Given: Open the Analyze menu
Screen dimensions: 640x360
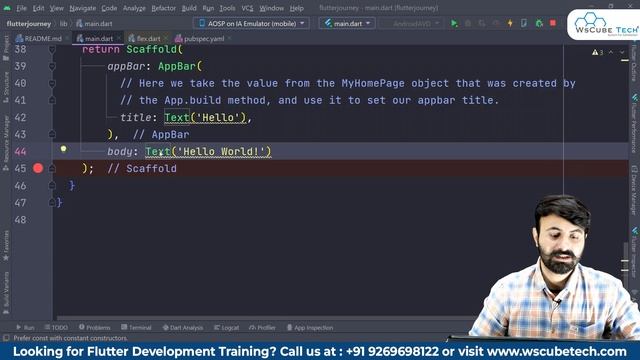Looking at the screenshot, I should [134, 8].
